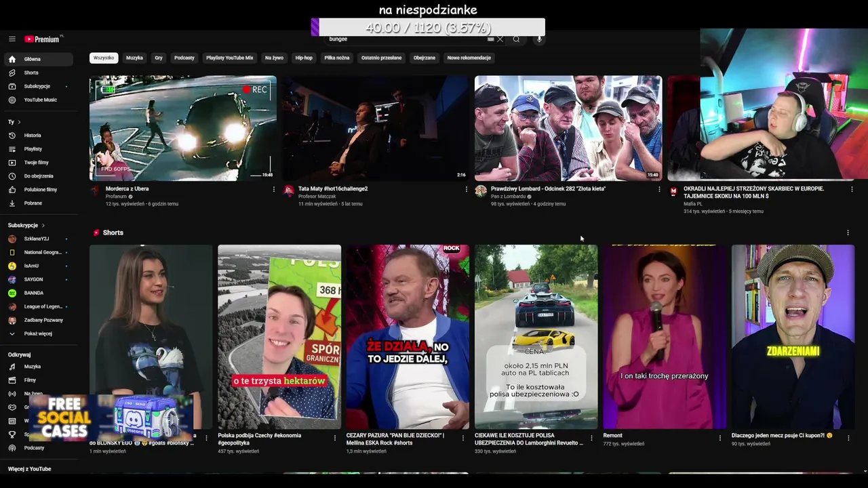The height and width of the screenshot is (488, 868).
Task: Open Twoje filmy in sidebar
Action: pos(38,163)
